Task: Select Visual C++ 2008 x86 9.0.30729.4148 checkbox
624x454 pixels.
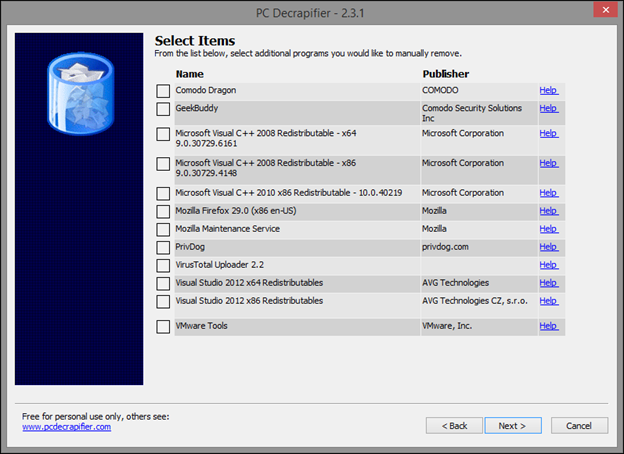Action: 163,164
